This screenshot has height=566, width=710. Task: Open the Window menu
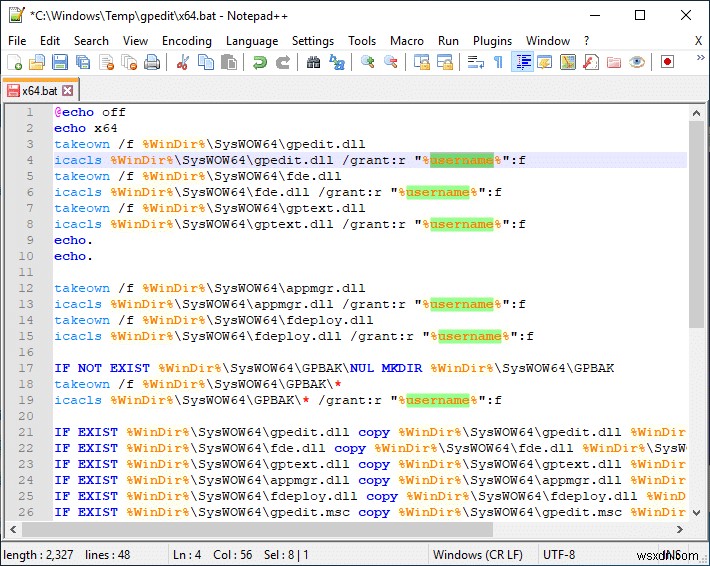coord(548,41)
